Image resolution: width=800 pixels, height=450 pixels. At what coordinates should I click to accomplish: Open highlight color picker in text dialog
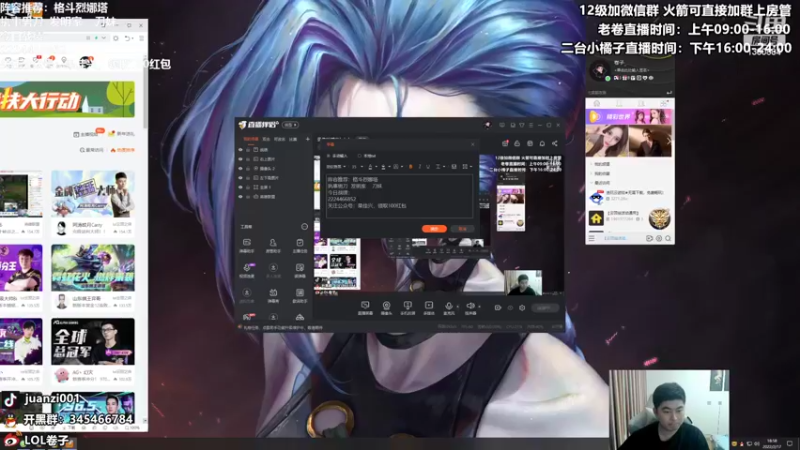pos(385,167)
